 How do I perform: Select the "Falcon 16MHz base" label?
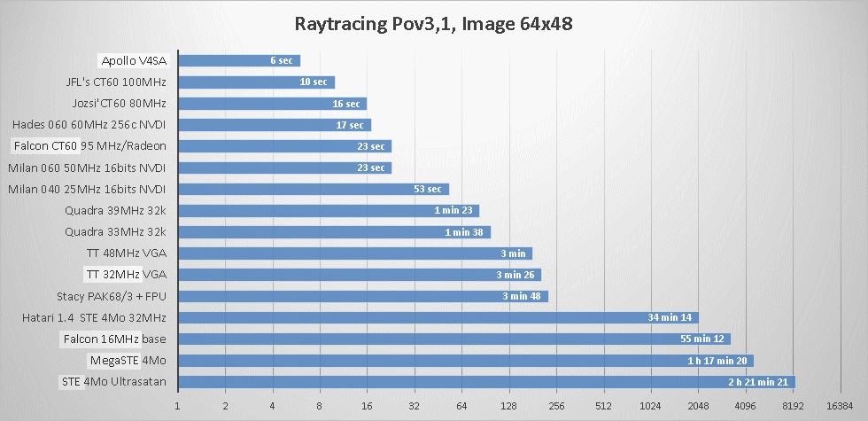point(115,339)
